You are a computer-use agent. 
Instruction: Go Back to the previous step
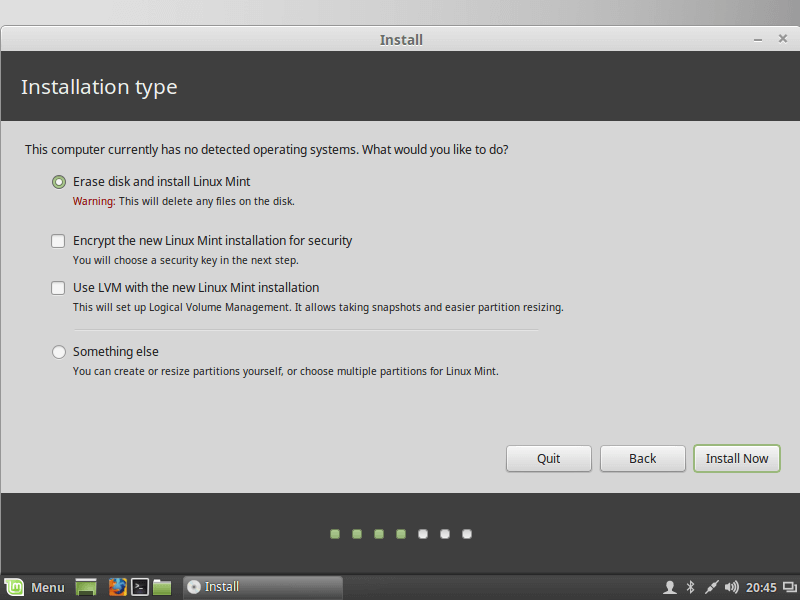[x=642, y=458]
